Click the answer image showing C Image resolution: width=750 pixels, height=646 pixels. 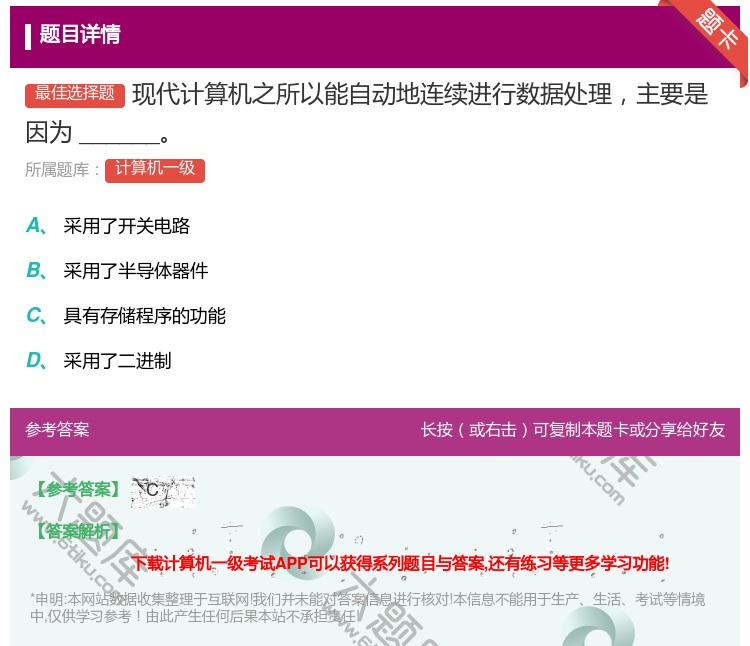click(x=163, y=492)
